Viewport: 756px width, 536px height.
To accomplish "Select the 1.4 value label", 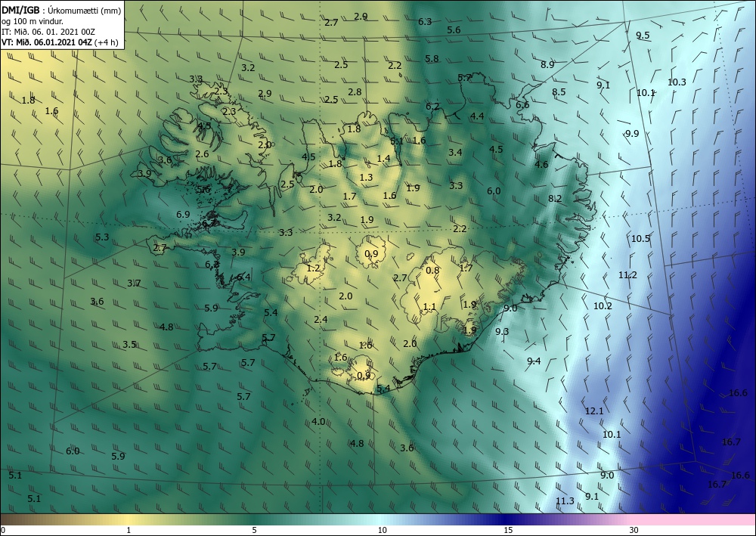I will pos(383,158).
